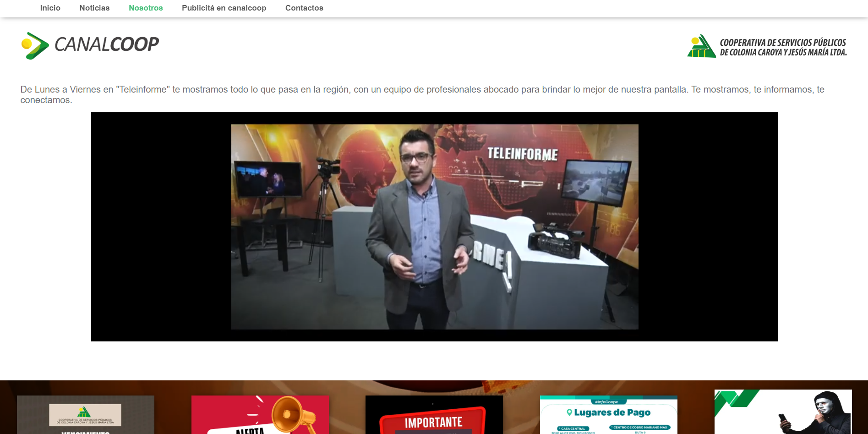Viewport: 868px width, 434px height.
Task: Open the Inicio menu item
Action: click(50, 8)
